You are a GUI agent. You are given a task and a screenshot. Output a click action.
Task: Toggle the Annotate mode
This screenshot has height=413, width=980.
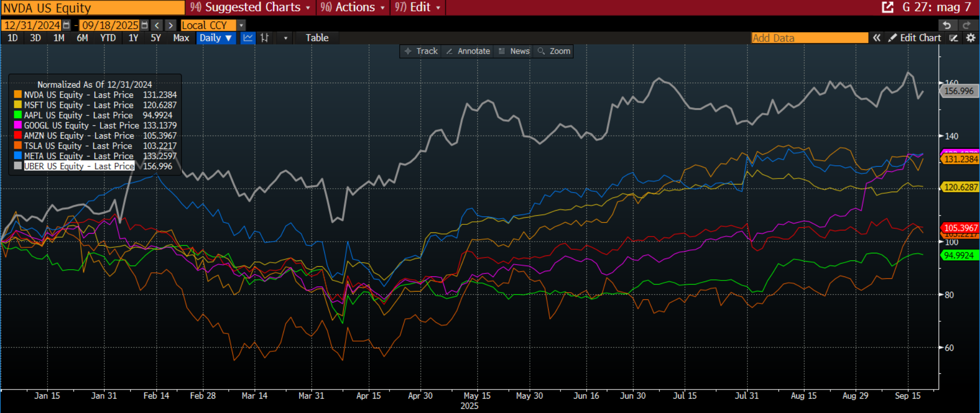pos(468,51)
